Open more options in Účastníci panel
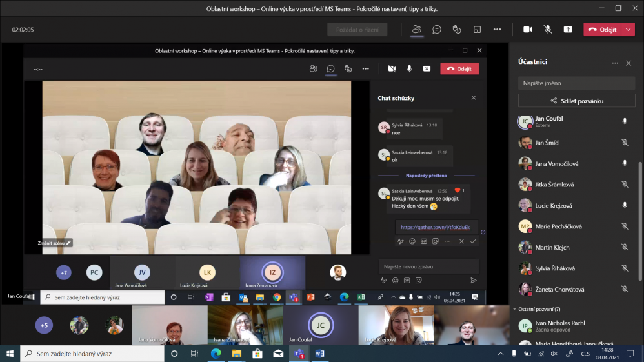Screen dimensions: 644x362 615,63
